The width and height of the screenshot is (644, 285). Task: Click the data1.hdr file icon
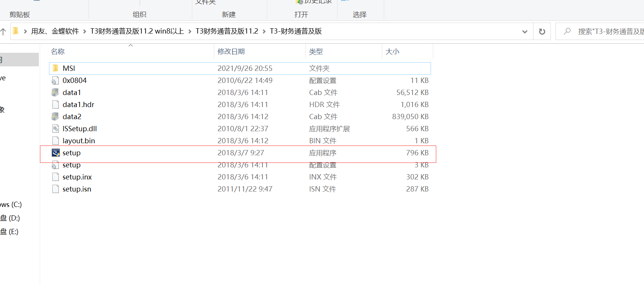55,104
